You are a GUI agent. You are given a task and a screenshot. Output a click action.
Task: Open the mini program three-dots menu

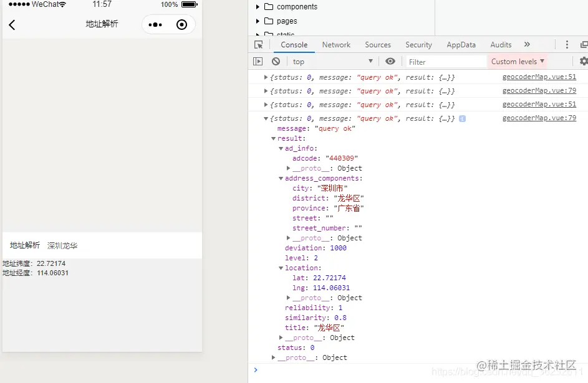[155, 25]
